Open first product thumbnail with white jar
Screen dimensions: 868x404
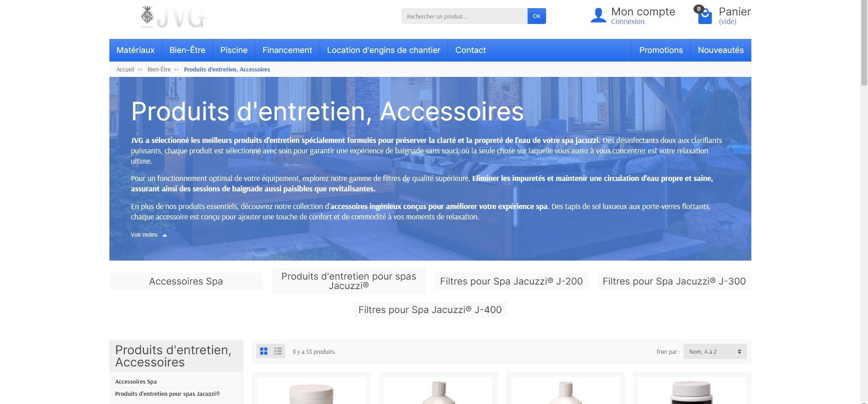click(x=311, y=391)
